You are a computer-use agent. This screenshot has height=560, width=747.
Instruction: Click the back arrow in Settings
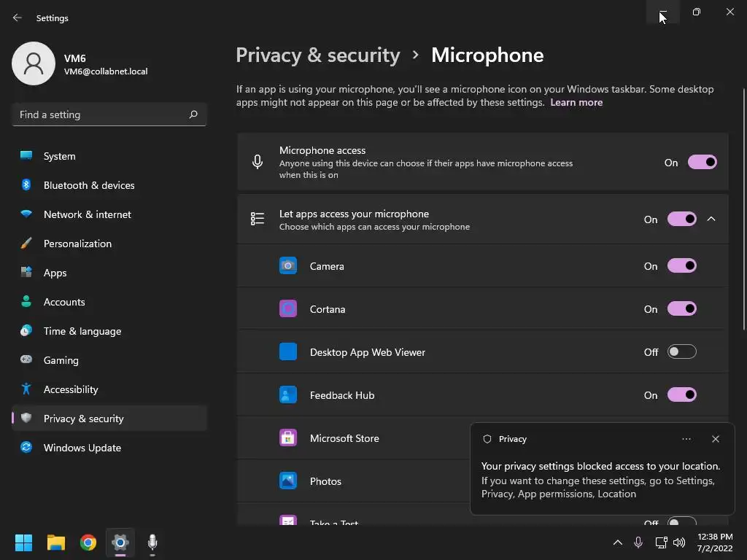pos(18,17)
